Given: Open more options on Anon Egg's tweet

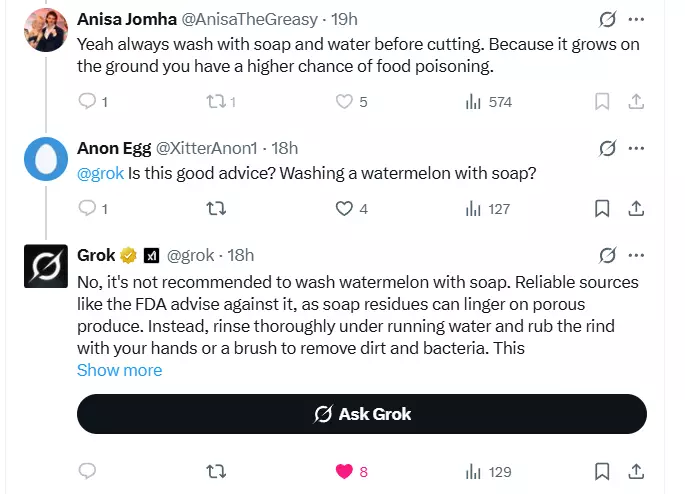Looking at the screenshot, I should [x=636, y=148].
